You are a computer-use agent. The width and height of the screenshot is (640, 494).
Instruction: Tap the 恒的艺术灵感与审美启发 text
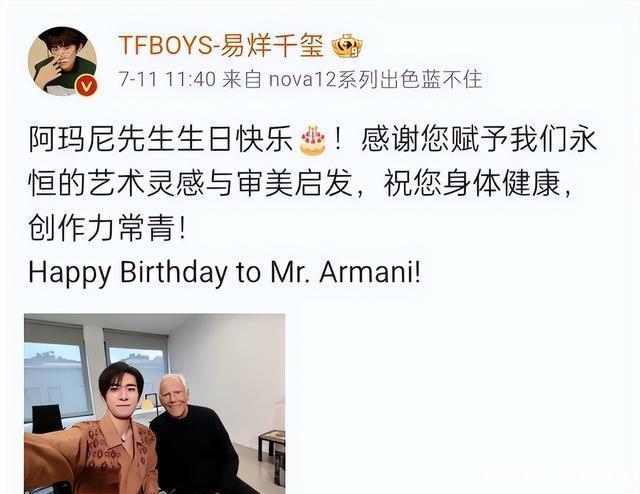click(190, 183)
